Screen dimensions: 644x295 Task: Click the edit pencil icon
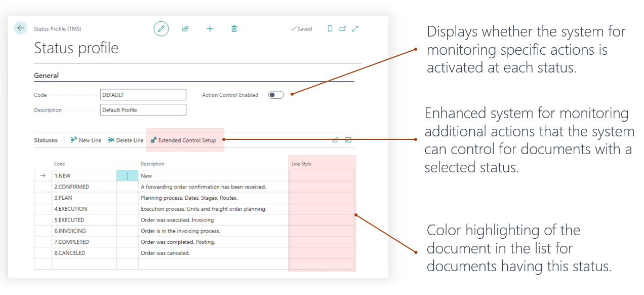161,29
